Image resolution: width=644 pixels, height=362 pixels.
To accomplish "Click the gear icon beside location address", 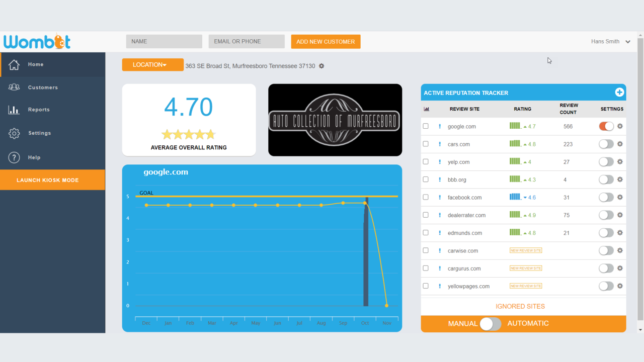I will pos(321,66).
